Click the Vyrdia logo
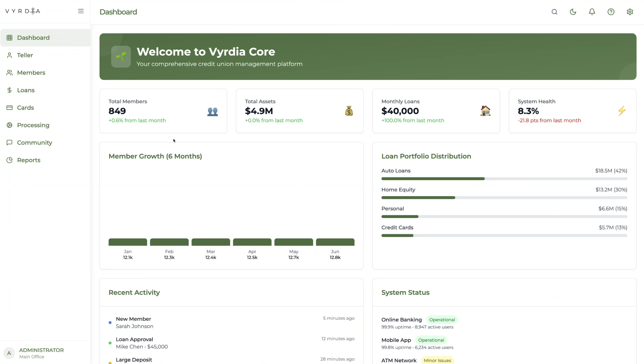Viewport: 644px width, 364px height. [23, 11]
